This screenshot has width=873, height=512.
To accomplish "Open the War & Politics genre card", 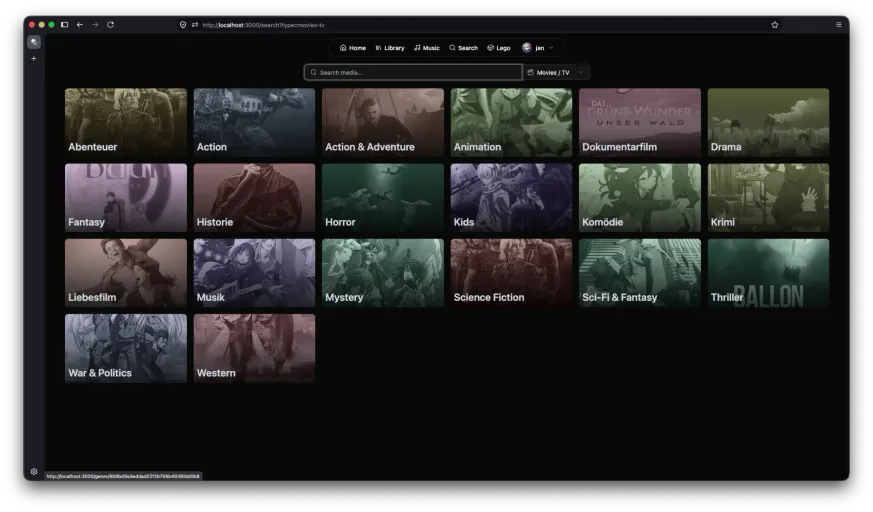I will pos(126,348).
